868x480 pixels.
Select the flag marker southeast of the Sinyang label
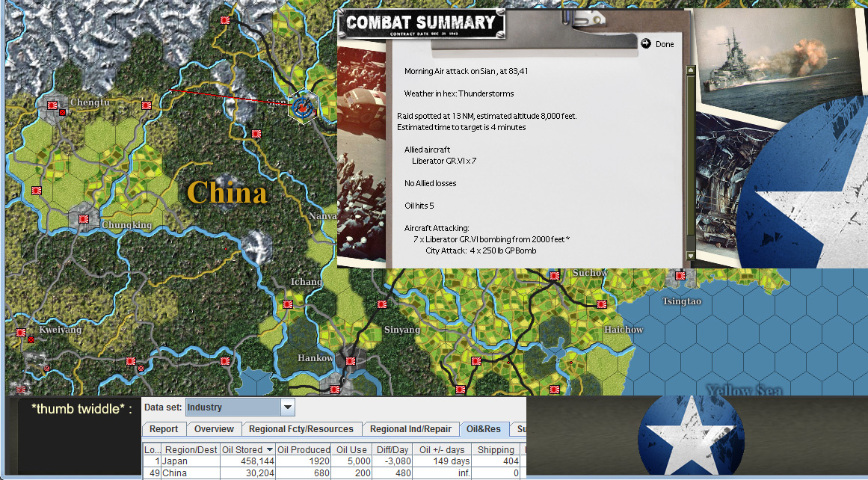pos(475,360)
